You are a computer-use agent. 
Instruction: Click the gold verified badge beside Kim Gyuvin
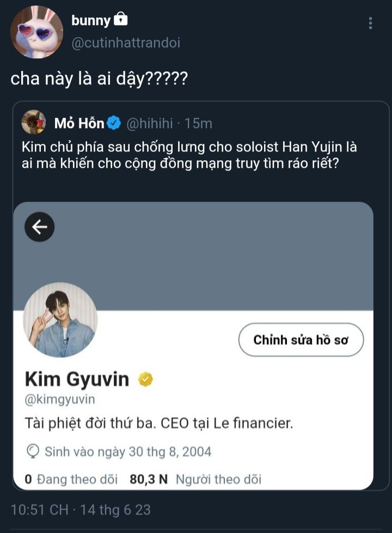point(145,379)
